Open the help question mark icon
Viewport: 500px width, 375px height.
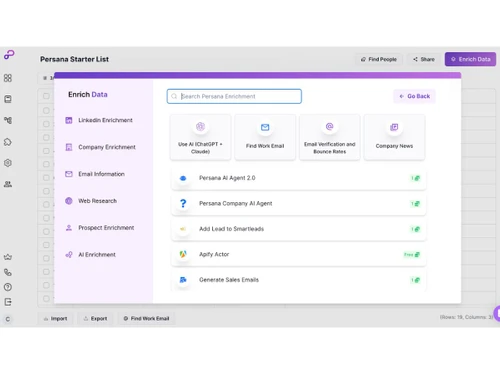pyautogui.click(x=8, y=287)
